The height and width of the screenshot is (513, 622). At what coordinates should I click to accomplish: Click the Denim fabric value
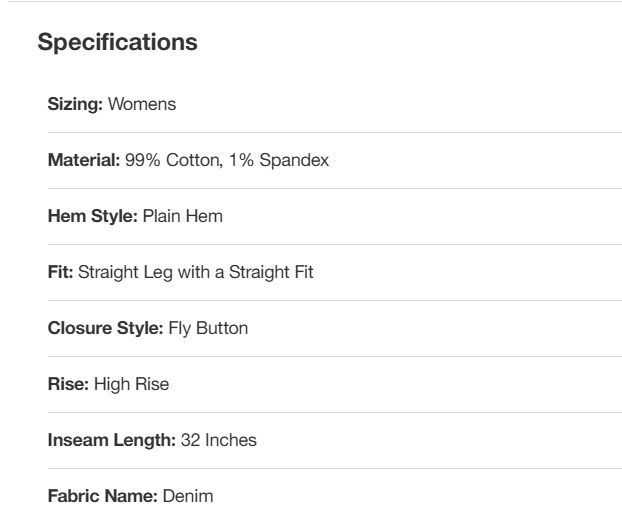point(188,496)
